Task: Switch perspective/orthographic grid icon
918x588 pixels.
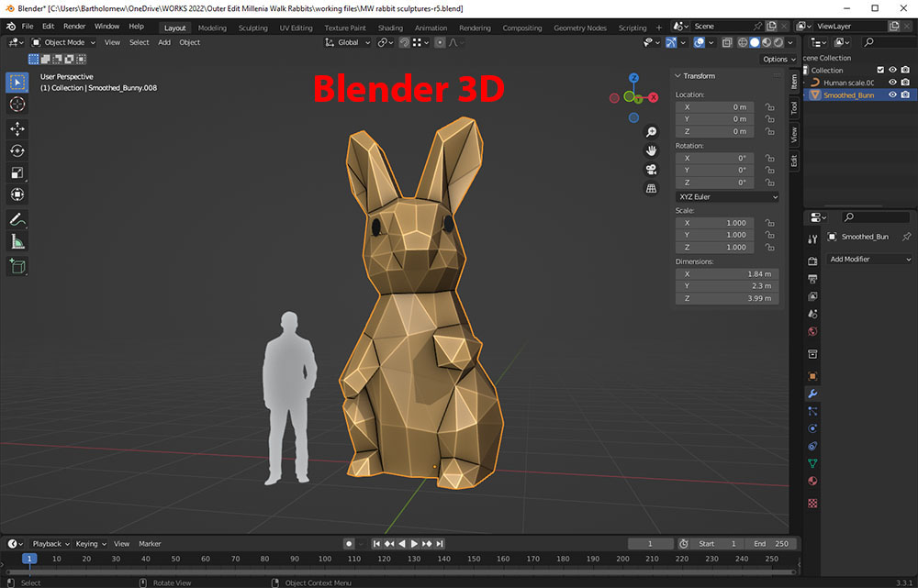Action: pyautogui.click(x=651, y=188)
